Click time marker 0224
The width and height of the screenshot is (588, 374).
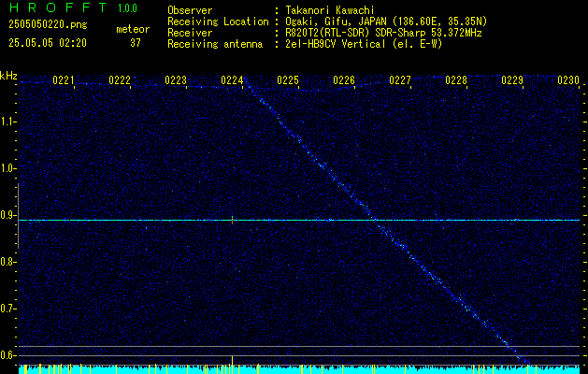[x=232, y=80]
